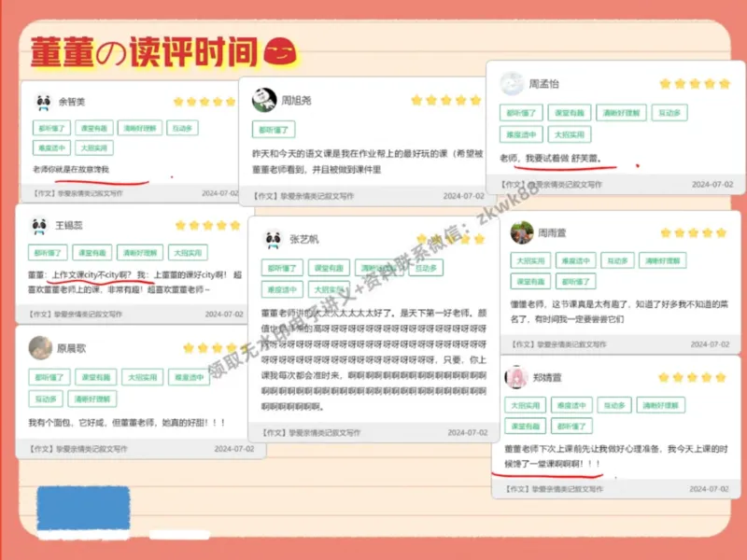Click 周旭尧's comment about 语文课

pyautogui.click(x=368, y=161)
